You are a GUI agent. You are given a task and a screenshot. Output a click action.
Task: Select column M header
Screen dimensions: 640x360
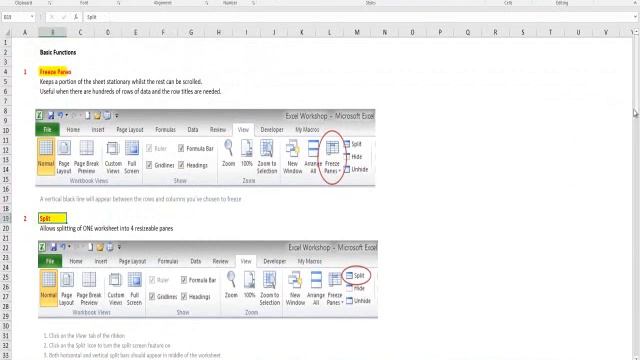(x=357, y=32)
